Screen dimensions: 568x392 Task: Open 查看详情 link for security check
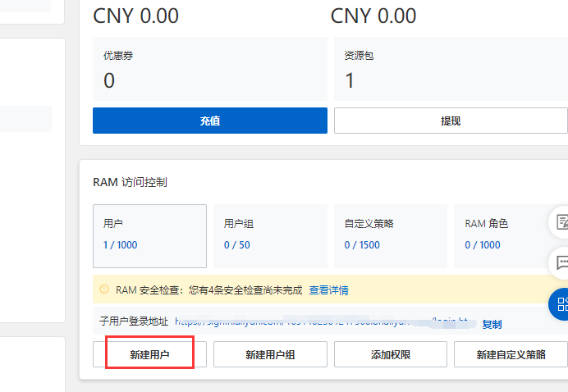point(328,289)
